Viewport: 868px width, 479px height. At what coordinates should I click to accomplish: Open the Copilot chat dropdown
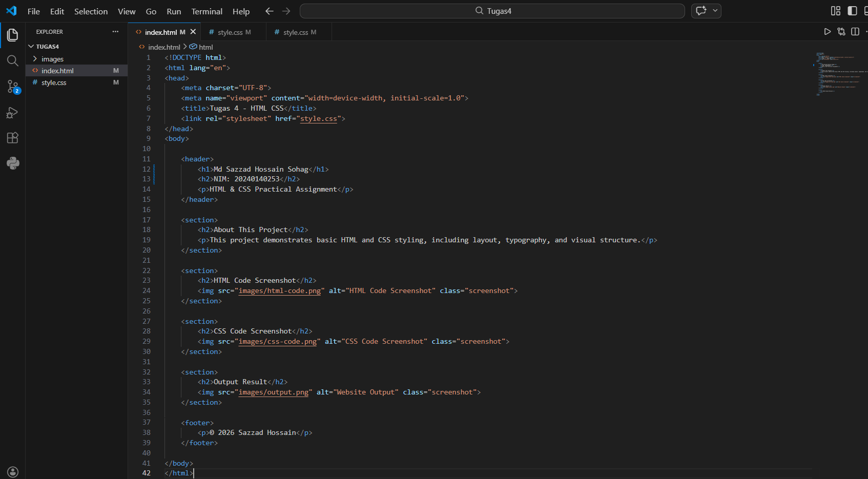(715, 11)
